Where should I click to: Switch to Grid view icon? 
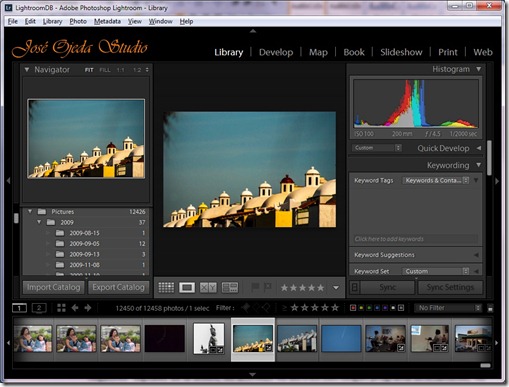click(x=166, y=287)
